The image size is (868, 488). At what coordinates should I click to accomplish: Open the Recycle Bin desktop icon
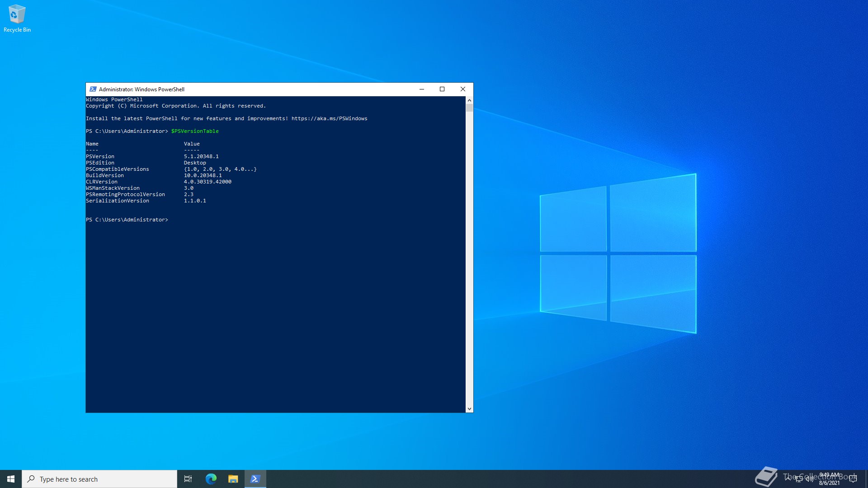point(17,19)
